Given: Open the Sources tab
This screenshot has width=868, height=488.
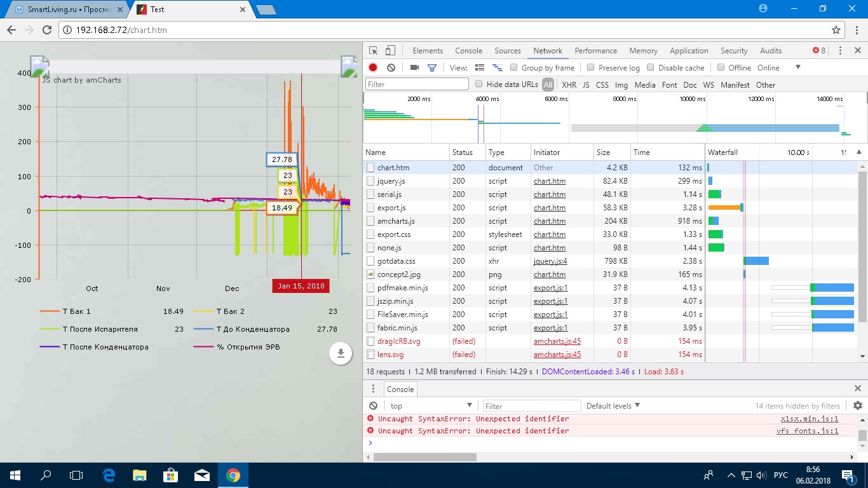Looking at the screenshot, I should (507, 51).
